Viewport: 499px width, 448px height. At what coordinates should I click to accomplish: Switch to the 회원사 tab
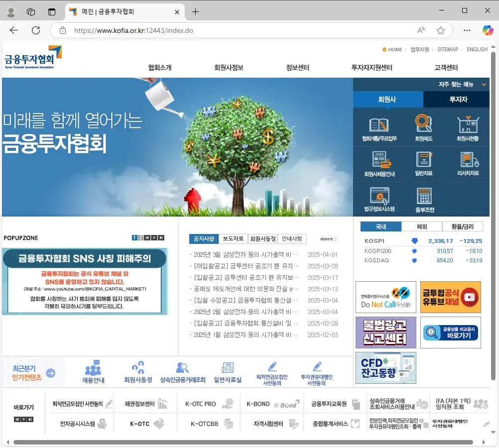[388, 99]
